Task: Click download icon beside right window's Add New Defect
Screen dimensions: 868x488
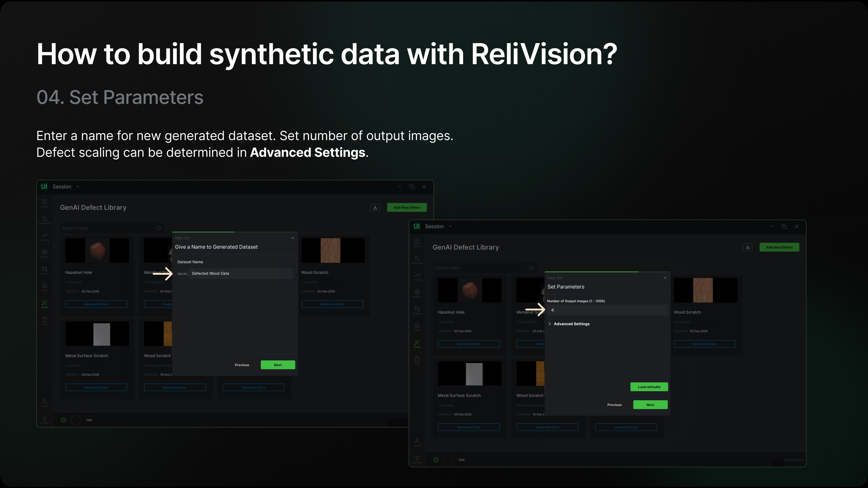Action: (x=747, y=247)
